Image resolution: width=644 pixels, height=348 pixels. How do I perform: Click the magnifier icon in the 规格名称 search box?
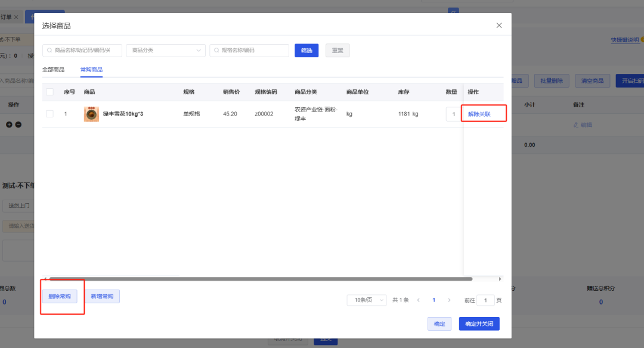click(215, 51)
